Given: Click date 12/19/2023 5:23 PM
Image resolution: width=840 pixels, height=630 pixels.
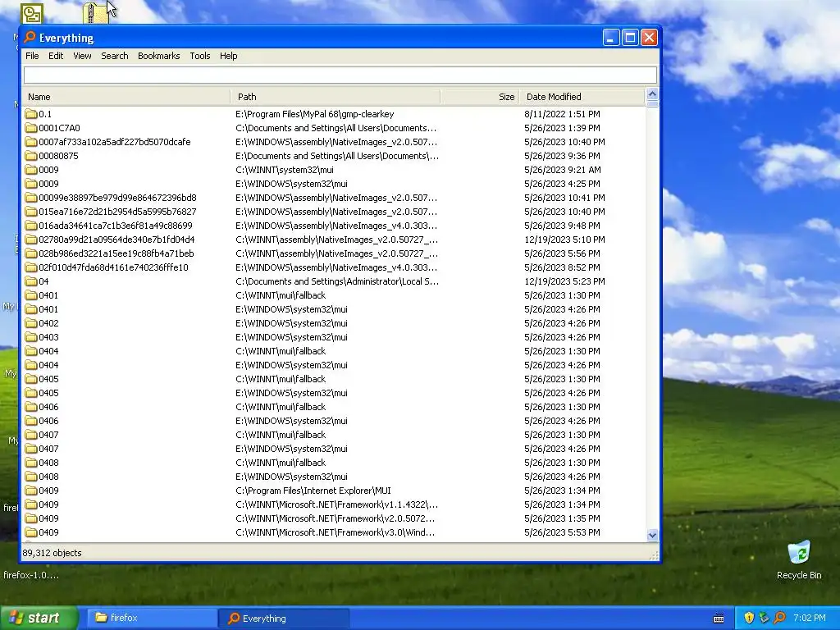Looking at the screenshot, I should (564, 281).
